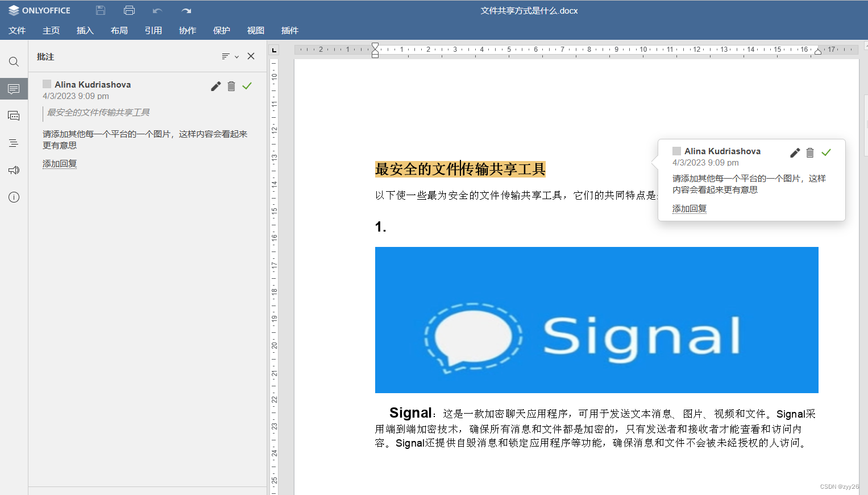Click the 批注 panel title
The width and height of the screenshot is (868, 495).
[45, 57]
